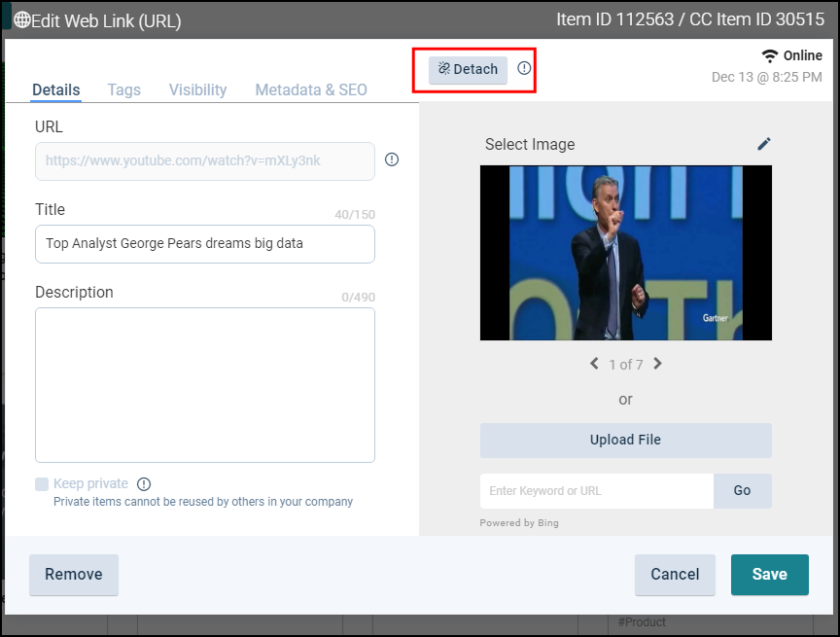Click the info icon beside Detach
840x637 pixels.
[x=524, y=68]
